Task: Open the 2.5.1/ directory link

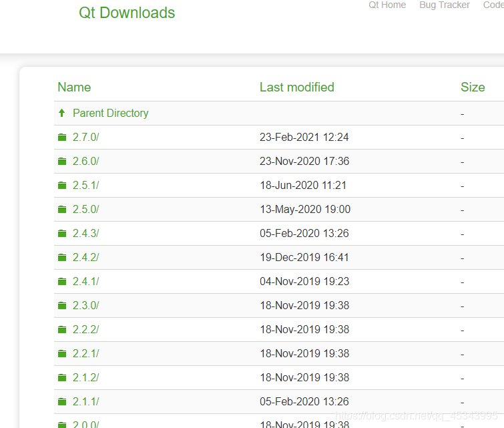Action: tap(86, 185)
